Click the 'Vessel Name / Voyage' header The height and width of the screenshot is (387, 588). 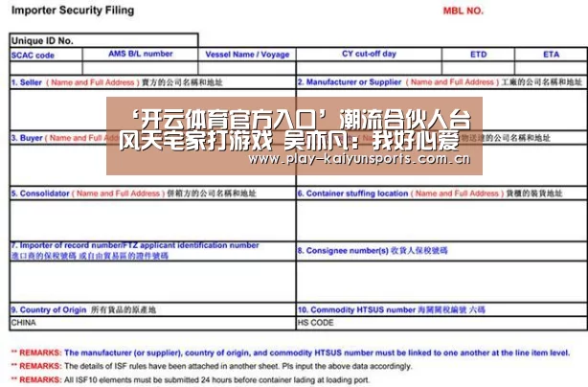(x=247, y=55)
